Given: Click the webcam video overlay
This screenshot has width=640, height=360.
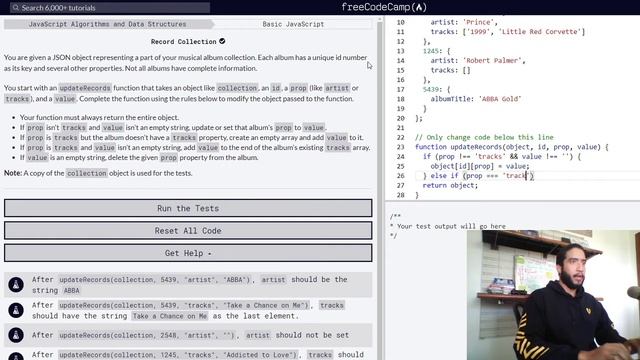Looking at the screenshot, I should [553, 295].
